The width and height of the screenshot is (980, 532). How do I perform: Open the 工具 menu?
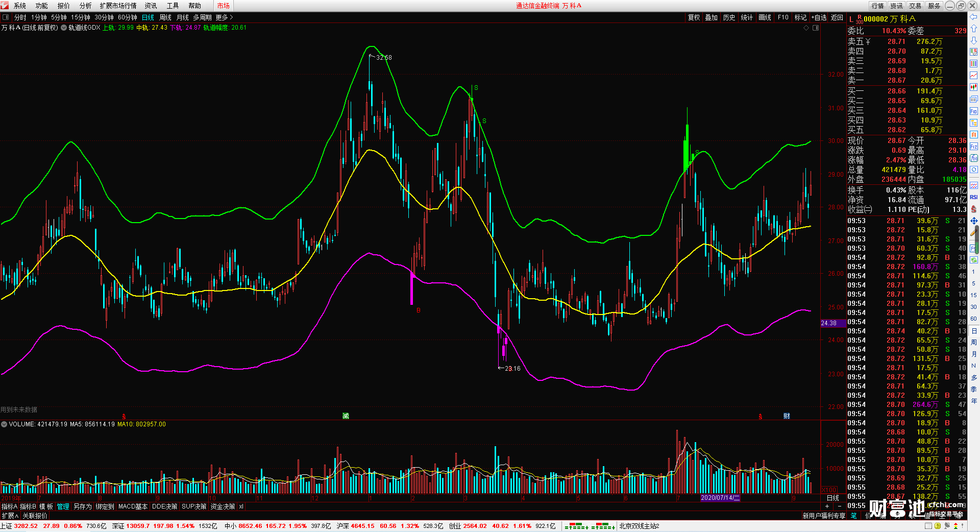point(173,6)
